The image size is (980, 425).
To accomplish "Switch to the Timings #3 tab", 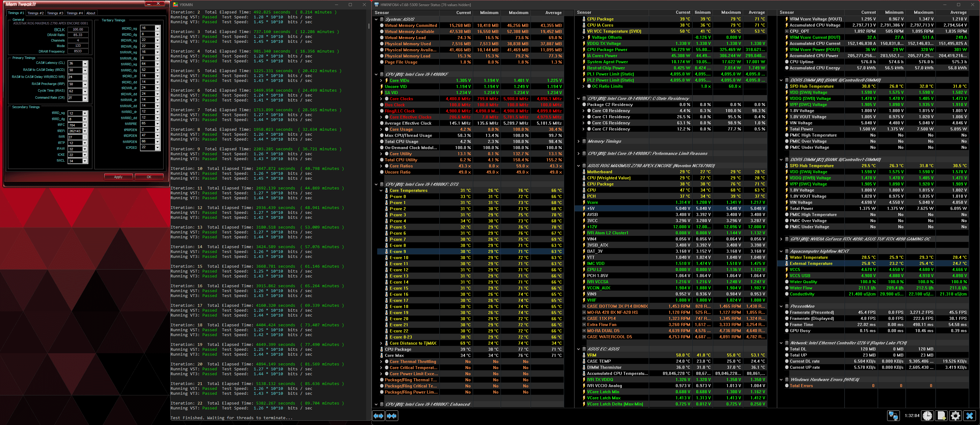I will [55, 13].
